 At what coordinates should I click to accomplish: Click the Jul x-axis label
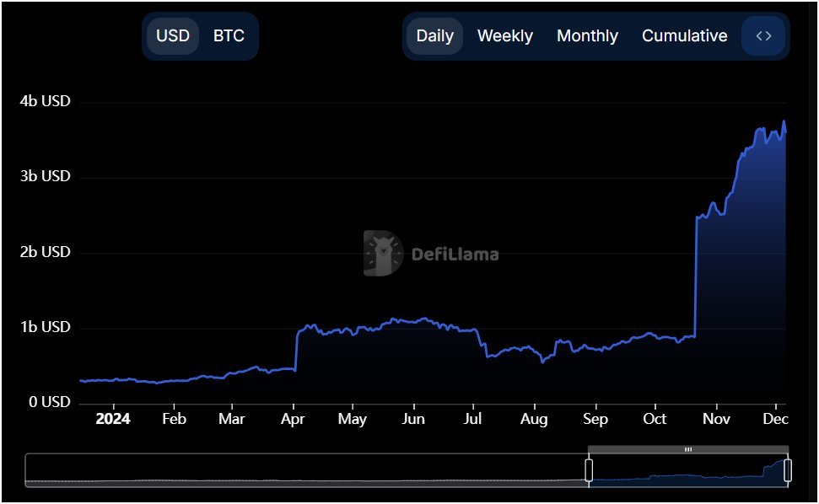(472, 419)
